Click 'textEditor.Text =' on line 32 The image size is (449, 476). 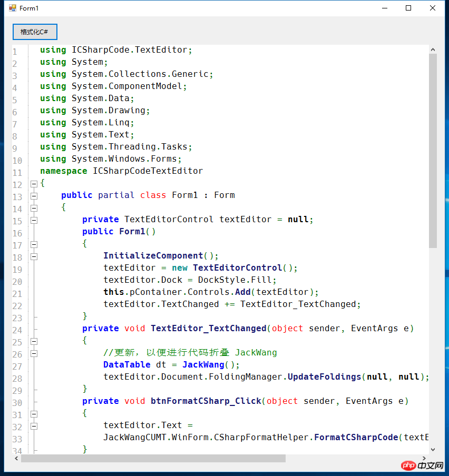(x=148, y=425)
